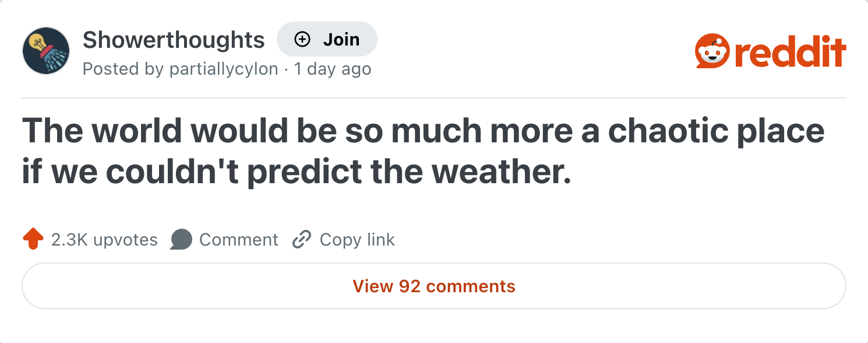Join the Showerthoughts community
The image size is (868, 343).
(327, 40)
